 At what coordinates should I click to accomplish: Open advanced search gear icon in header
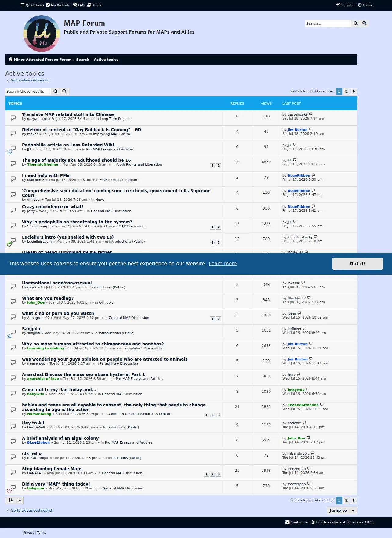(x=365, y=23)
